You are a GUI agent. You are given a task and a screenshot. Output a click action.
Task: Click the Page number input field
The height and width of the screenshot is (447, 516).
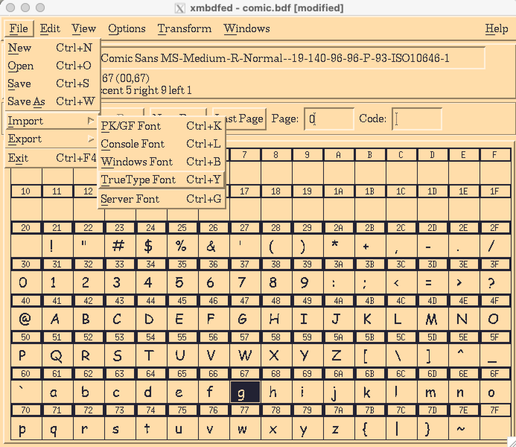[329, 119]
